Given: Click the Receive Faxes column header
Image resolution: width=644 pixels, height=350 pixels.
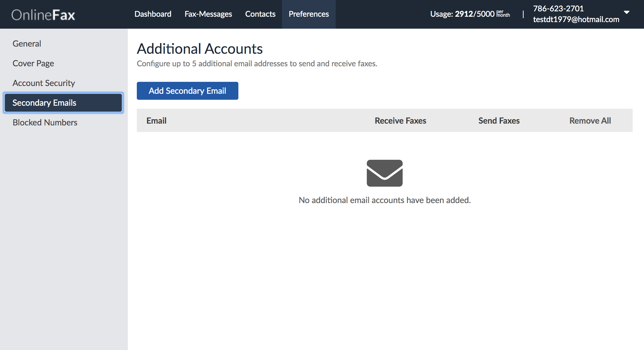Looking at the screenshot, I should [x=400, y=120].
